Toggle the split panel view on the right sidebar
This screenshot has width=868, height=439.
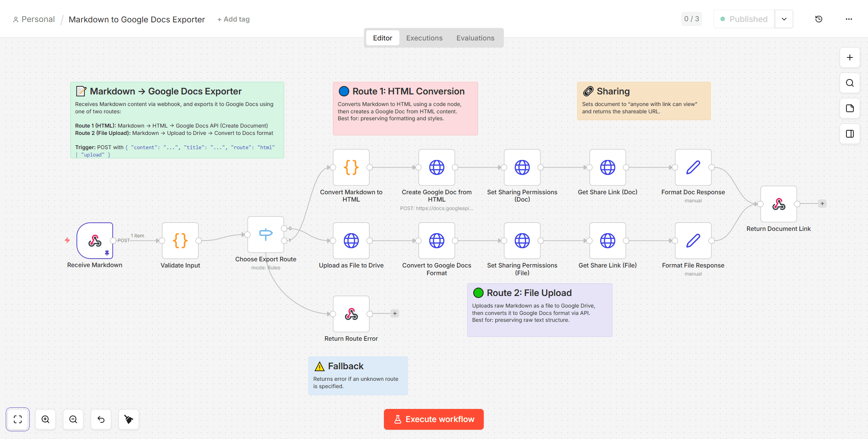tap(849, 134)
